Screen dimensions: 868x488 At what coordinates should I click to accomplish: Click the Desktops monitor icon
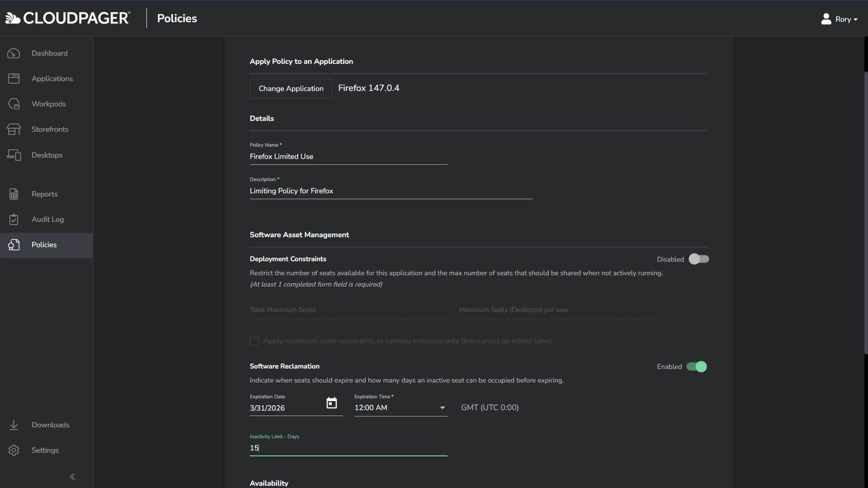pyautogui.click(x=14, y=155)
